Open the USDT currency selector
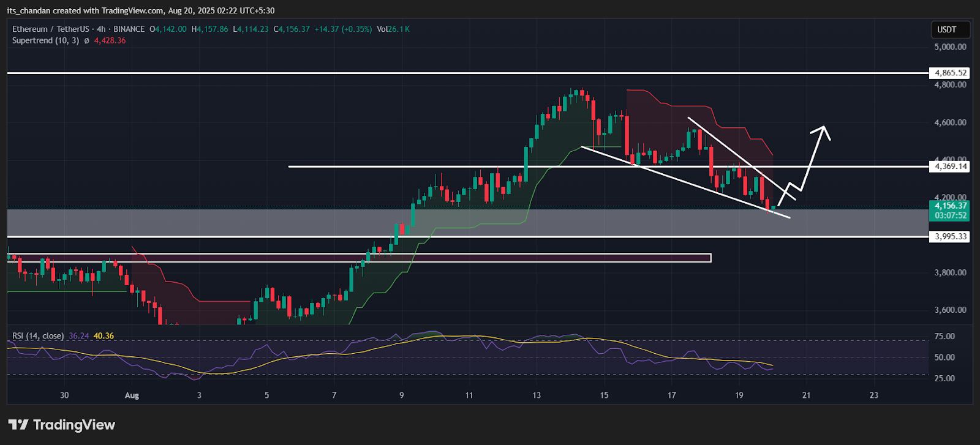The height and width of the screenshot is (445, 980). pos(950,29)
